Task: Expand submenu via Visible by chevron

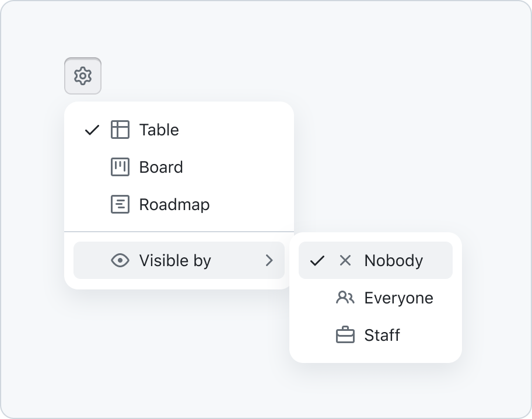Action: pyautogui.click(x=269, y=260)
